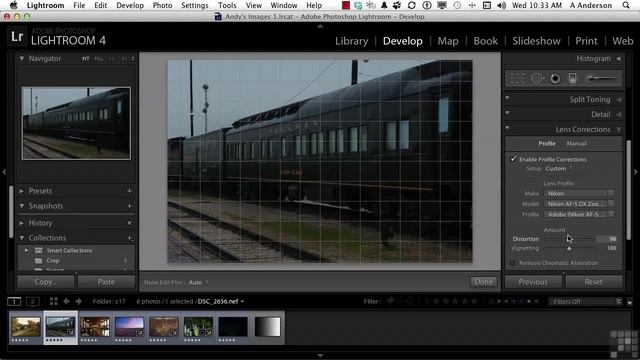Hide the filmstrip with bottom arrow
The image size is (640, 360).
pyautogui.click(x=320, y=356)
